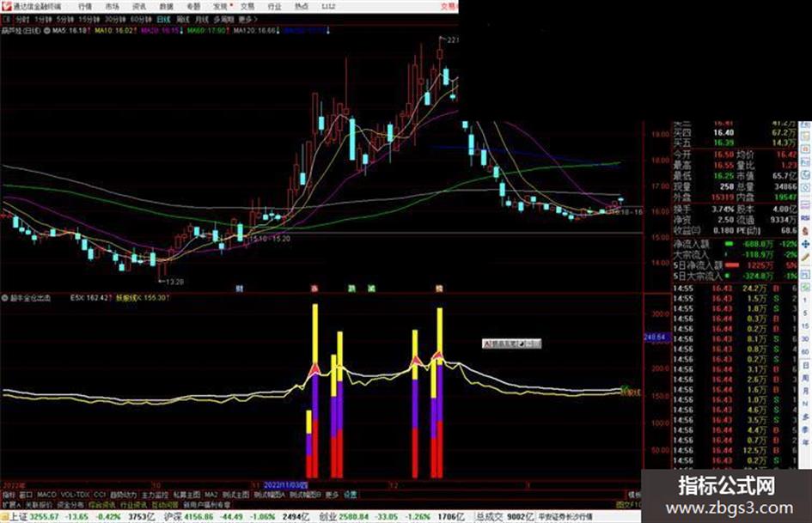Select the pencil drawing tool in sidebar

805,257
